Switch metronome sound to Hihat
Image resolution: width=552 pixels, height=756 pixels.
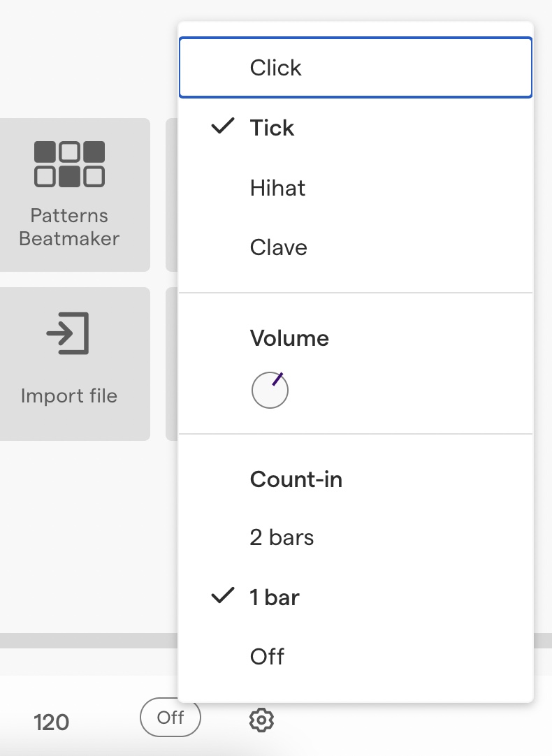pos(277,187)
